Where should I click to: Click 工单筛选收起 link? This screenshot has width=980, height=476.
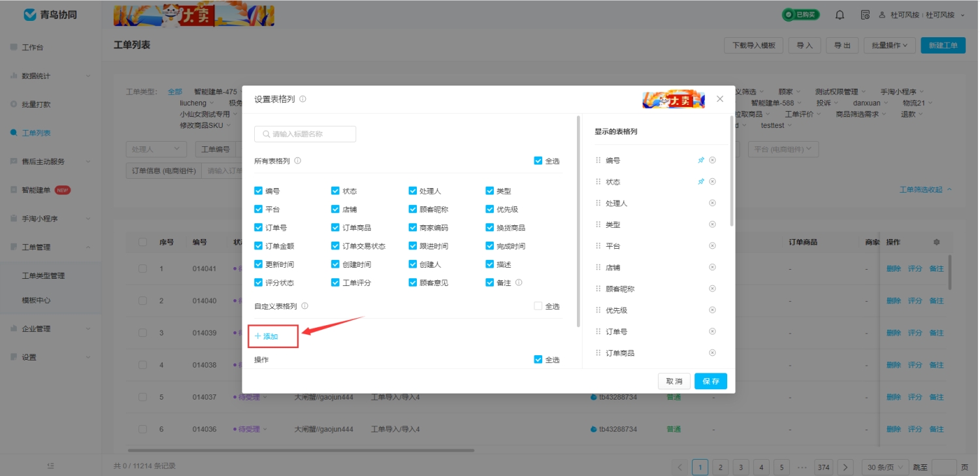(925, 189)
